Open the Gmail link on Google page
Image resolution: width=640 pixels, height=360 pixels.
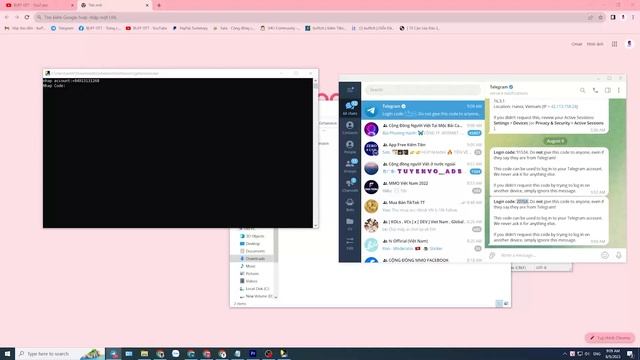coord(577,44)
